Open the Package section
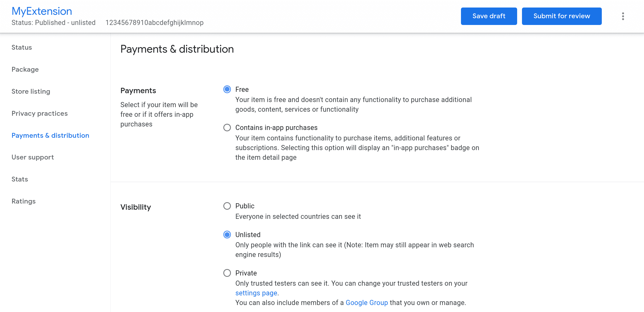This screenshot has width=644, height=312. tap(25, 69)
